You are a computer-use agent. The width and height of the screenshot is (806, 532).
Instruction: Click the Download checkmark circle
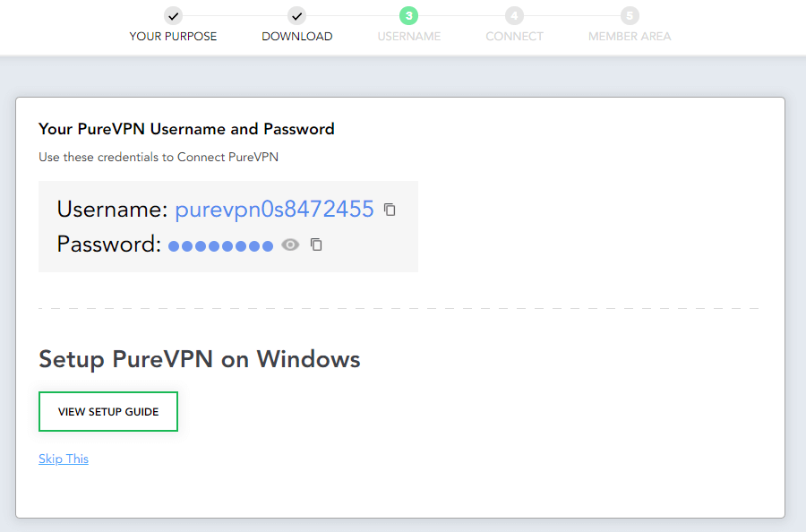297,16
